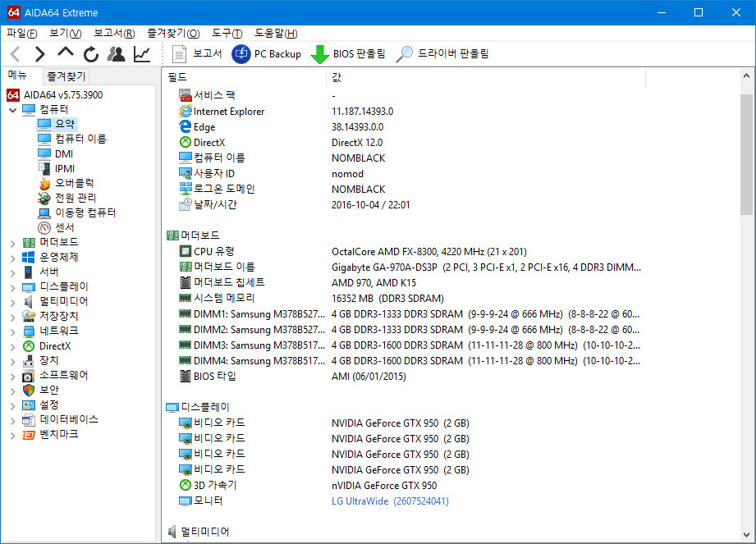
Task: Open the 도구(T) menu
Action: (x=227, y=34)
